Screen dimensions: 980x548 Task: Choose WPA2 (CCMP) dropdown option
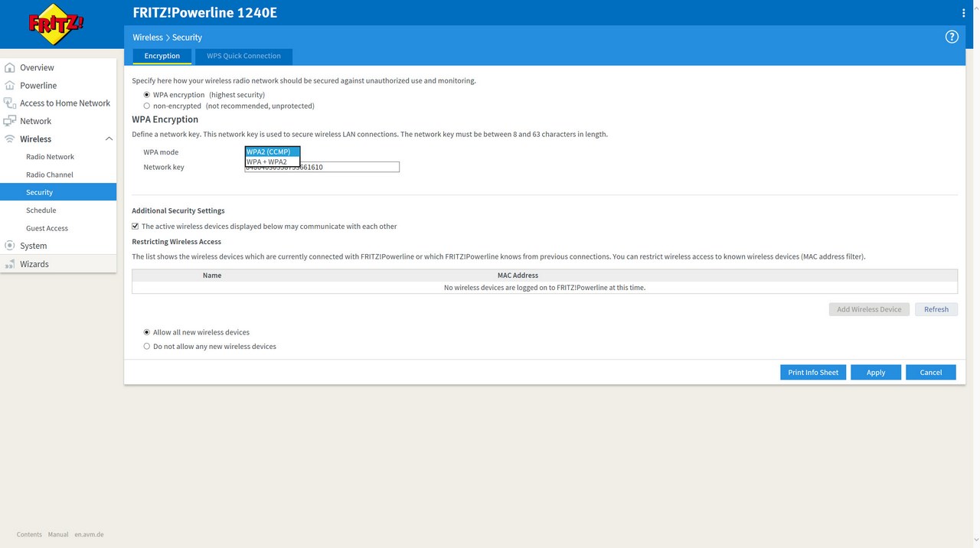[273, 152]
